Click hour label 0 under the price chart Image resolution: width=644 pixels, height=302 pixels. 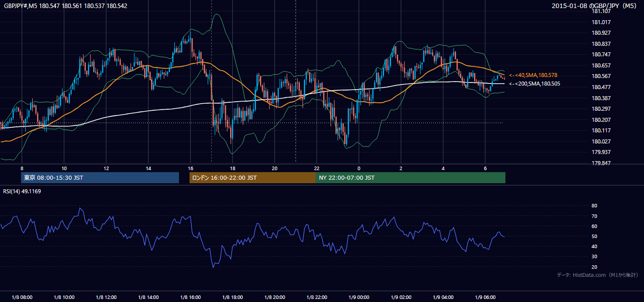point(359,168)
